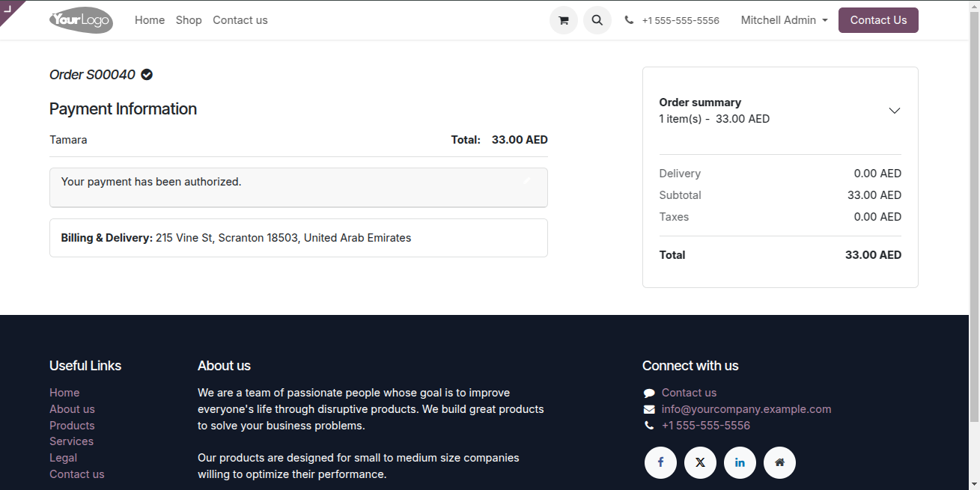Go to Home in top navigation
Viewport: 980px width, 490px height.
point(150,20)
